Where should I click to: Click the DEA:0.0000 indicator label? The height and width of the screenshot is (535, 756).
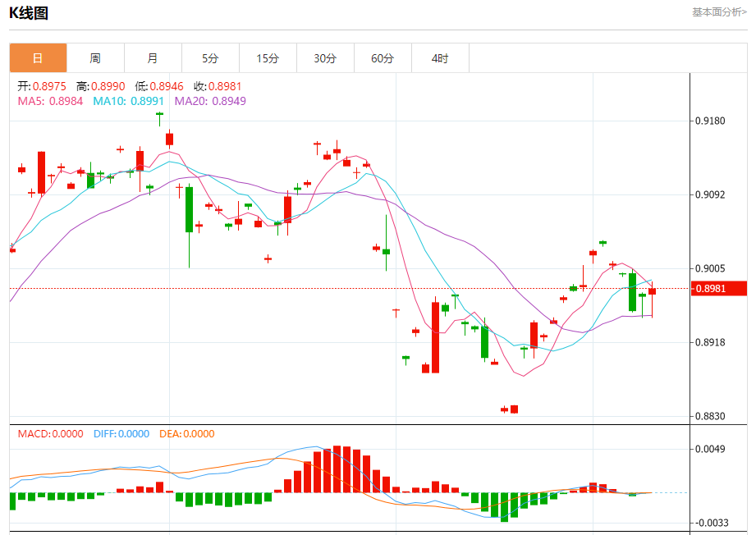pos(186,434)
